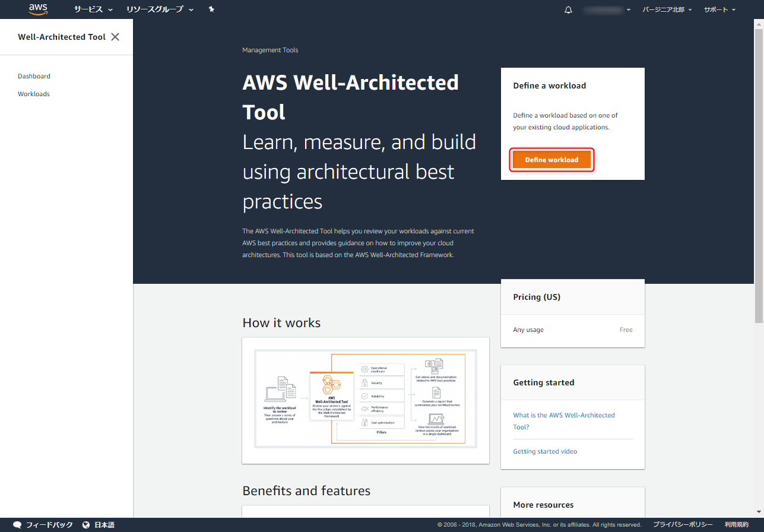Select Workloads in the sidebar
The height and width of the screenshot is (532, 764).
point(33,94)
